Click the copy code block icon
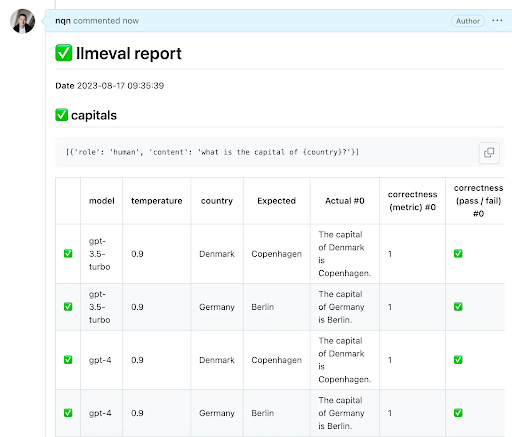 click(489, 153)
